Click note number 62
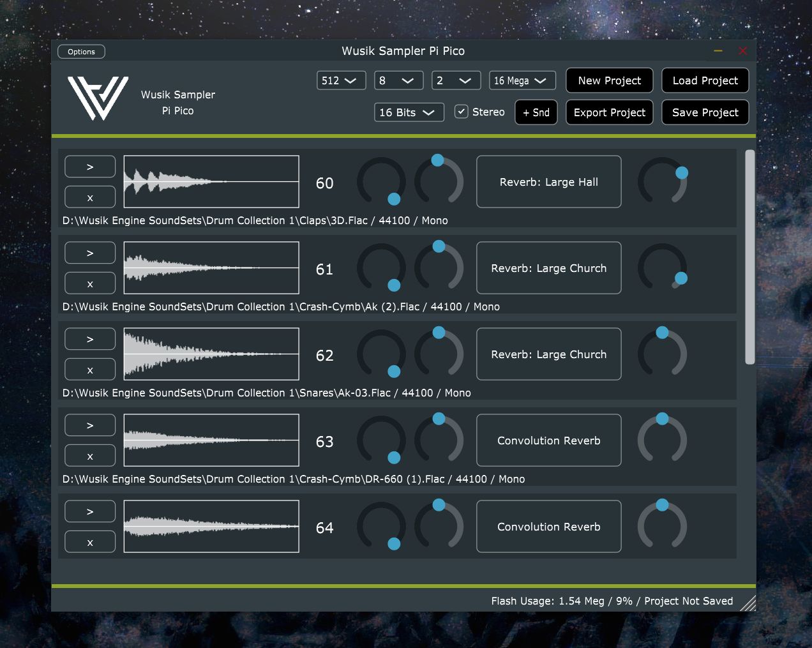This screenshot has height=648, width=812. (325, 356)
